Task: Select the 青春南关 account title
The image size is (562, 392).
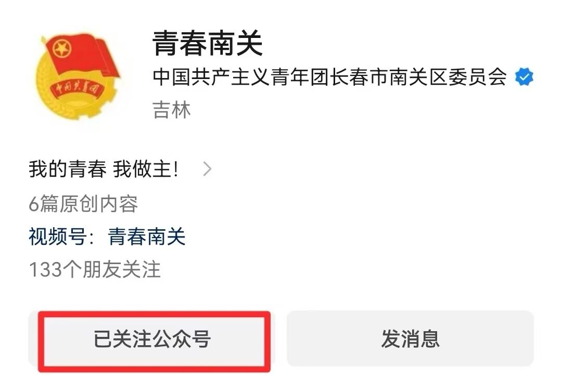Action: pos(208,43)
